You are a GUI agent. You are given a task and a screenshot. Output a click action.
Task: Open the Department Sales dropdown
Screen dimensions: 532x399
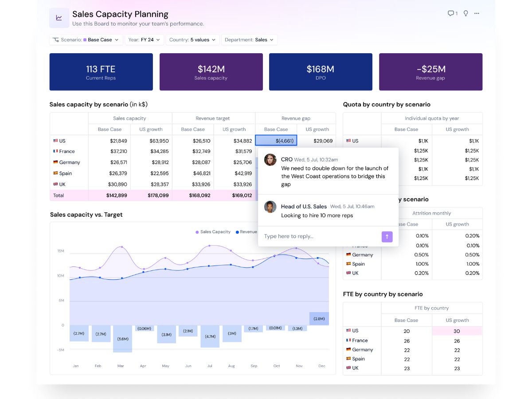coord(250,40)
